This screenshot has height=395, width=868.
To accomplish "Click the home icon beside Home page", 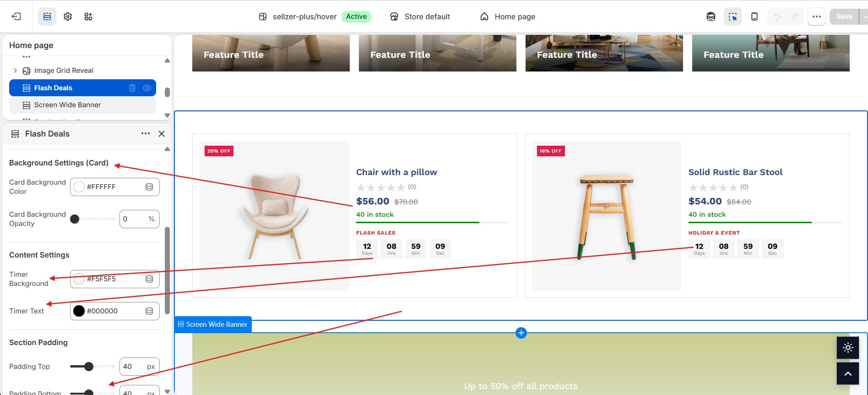I will 484,16.
